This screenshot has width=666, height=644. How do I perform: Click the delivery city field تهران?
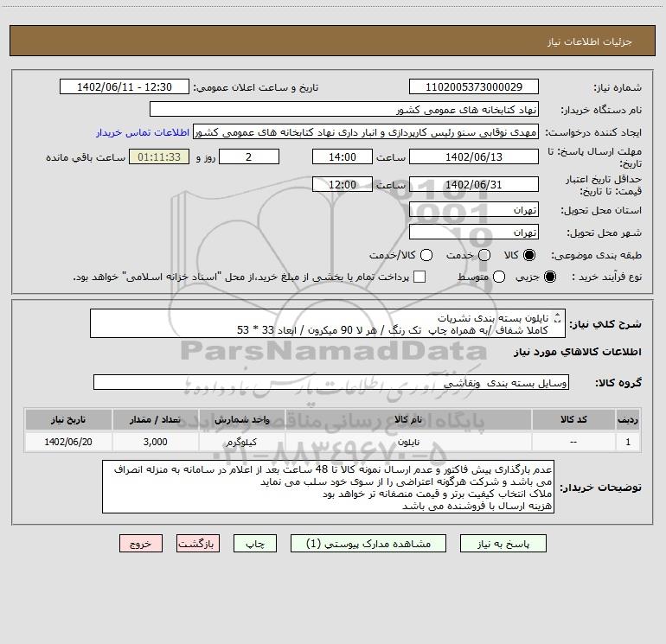pyautogui.click(x=474, y=232)
